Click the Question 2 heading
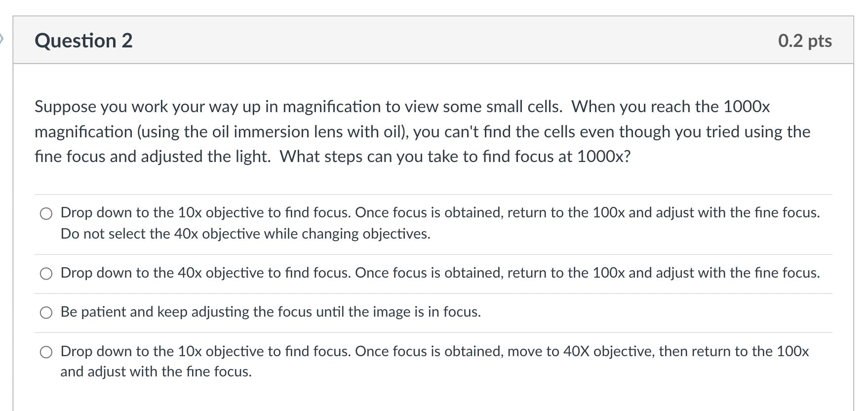868x411 pixels. 83,41
